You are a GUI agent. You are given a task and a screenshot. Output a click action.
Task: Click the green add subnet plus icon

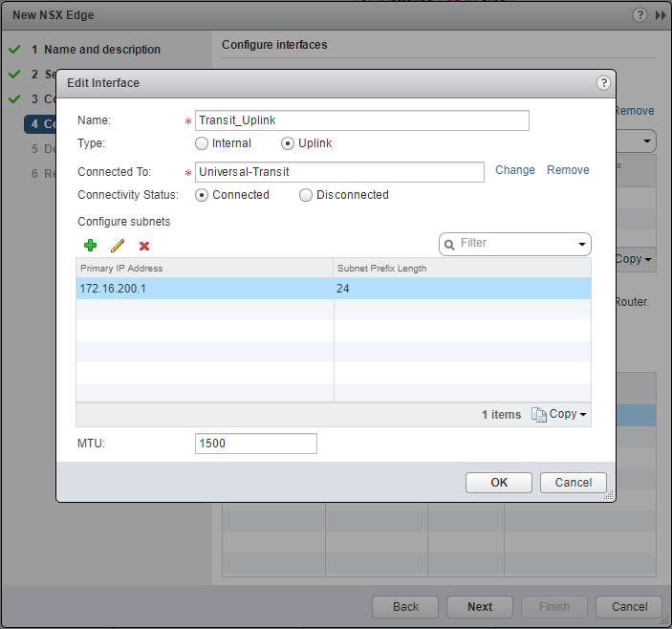91,246
